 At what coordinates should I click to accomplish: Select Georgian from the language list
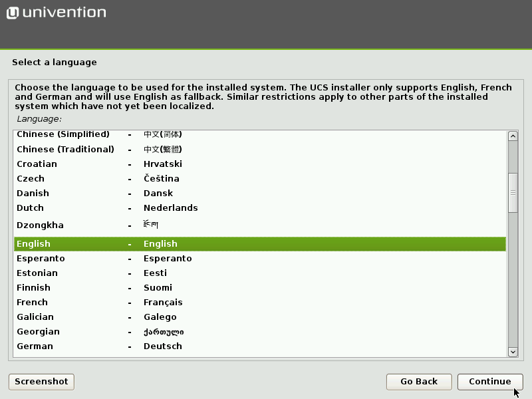click(x=133, y=331)
